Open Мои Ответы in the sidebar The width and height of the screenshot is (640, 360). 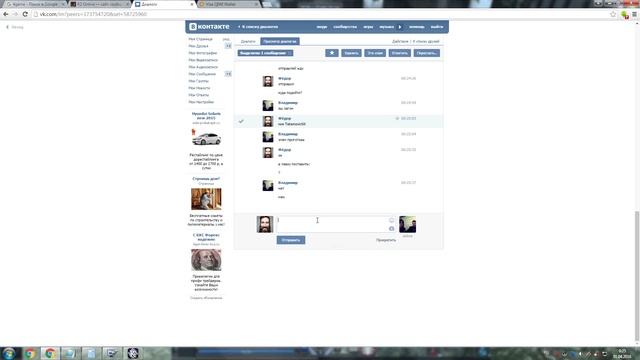tap(198, 95)
